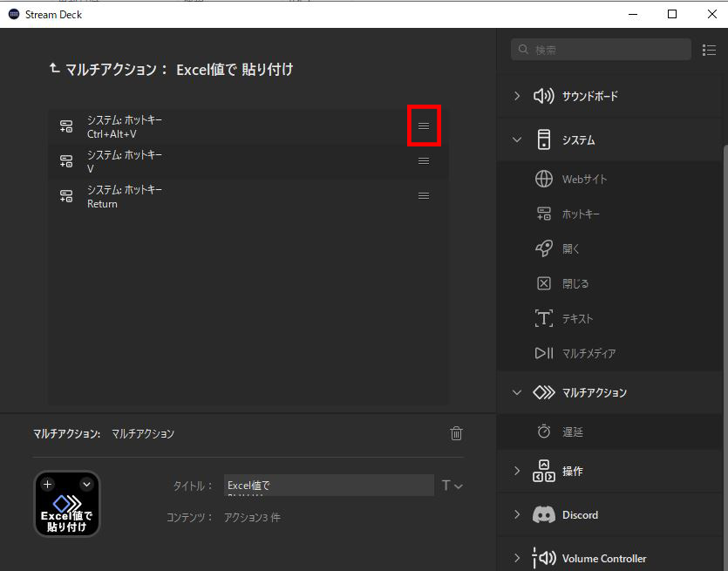This screenshot has height=571, width=728.
Task: Expand the サウンドボード category
Action: (x=517, y=96)
